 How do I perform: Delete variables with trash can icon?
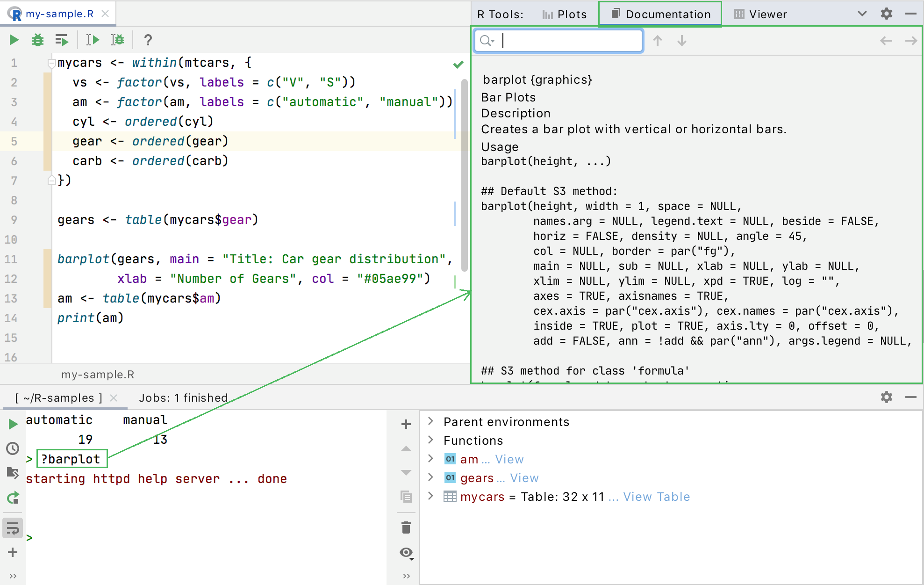pos(406,528)
